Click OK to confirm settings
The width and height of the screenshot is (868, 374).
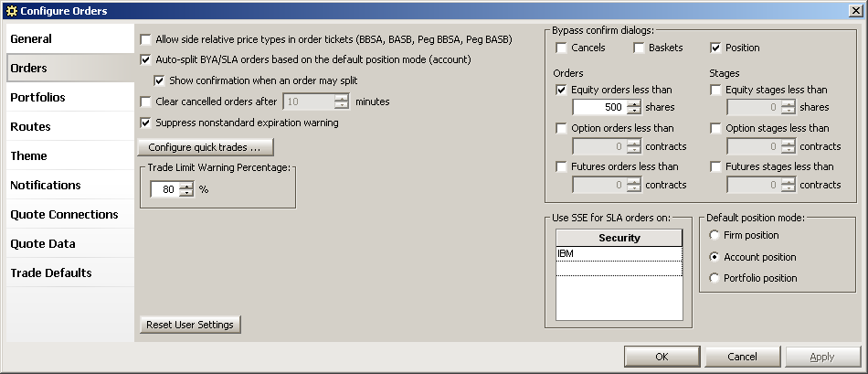click(x=662, y=357)
